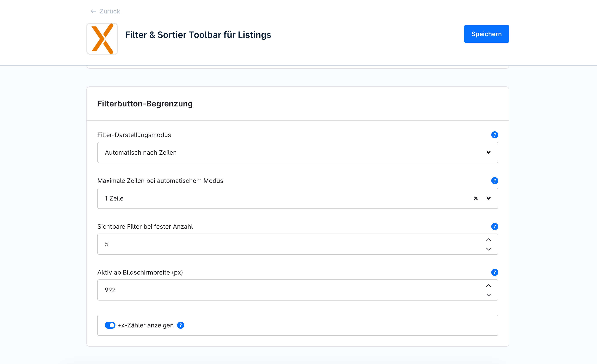Click the Filter & Sortier Toolbar title
Image resolution: width=597 pixels, height=364 pixels.
pyautogui.click(x=198, y=35)
